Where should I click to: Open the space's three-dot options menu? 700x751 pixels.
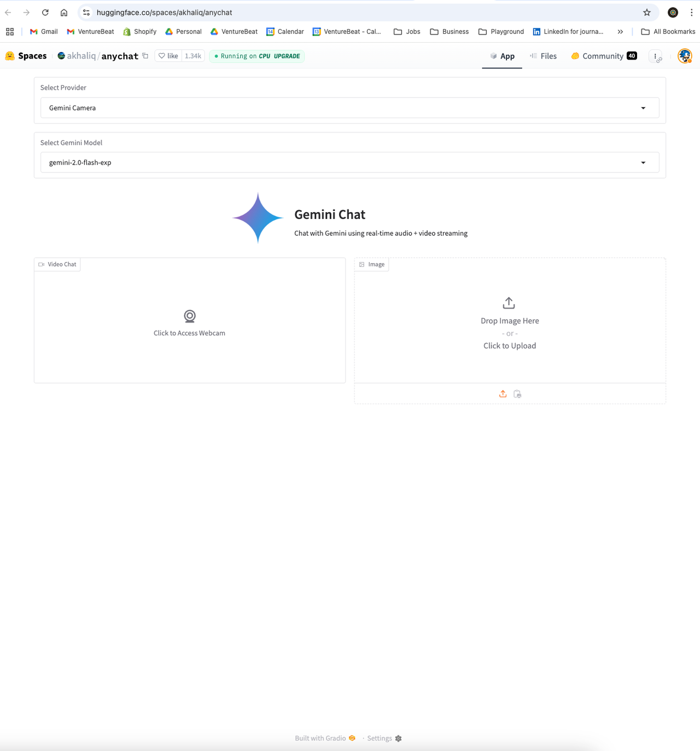tap(655, 56)
